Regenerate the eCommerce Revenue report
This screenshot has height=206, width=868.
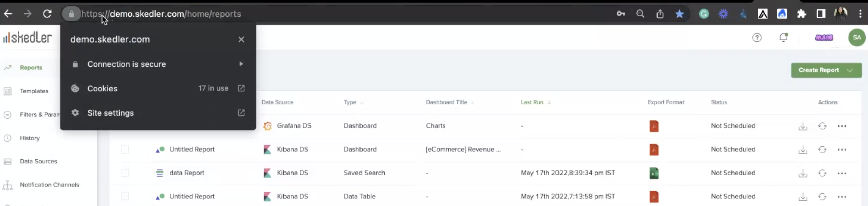pyautogui.click(x=822, y=150)
